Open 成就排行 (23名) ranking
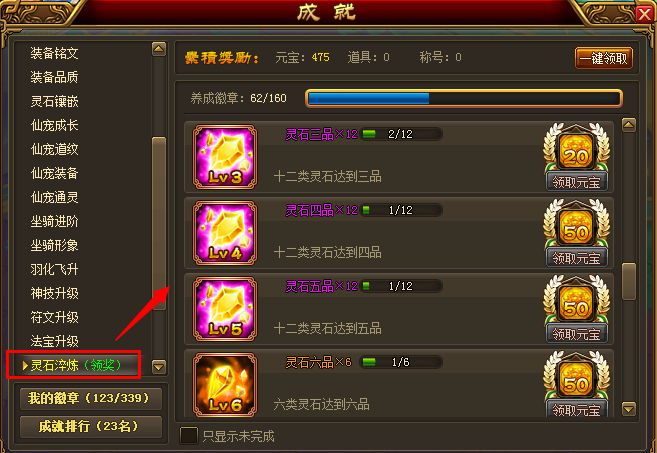The height and width of the screenshot is (453, 657). pos(91,427)
